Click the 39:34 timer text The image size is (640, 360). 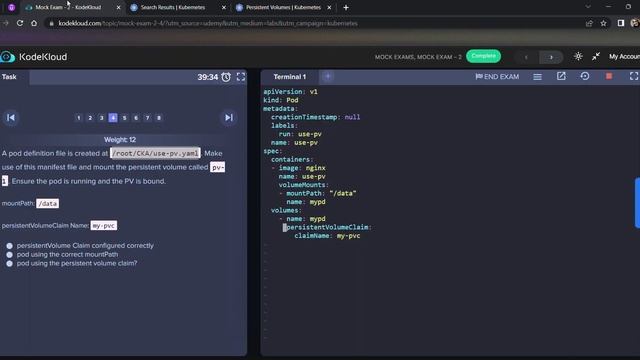point(208,77)
